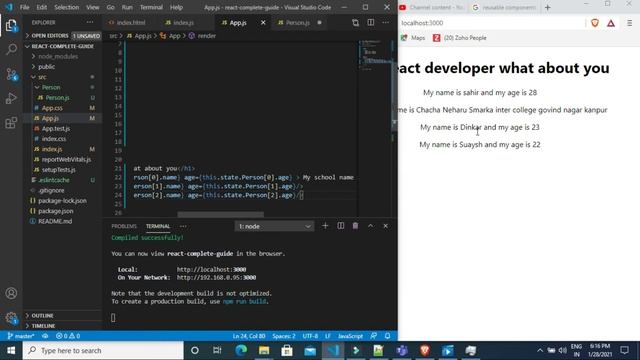
Task: Create a new terminal with plus icon
Action: pos(325,226)
